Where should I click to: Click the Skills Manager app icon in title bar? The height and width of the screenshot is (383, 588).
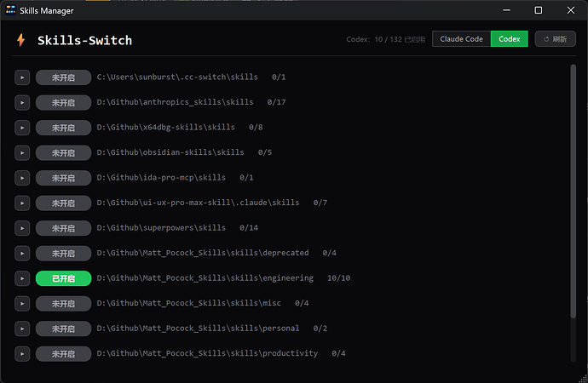point(10,10)
